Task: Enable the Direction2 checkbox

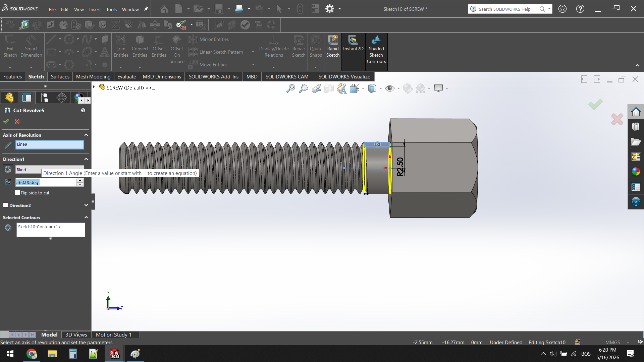Action: [x=6, y=205]
